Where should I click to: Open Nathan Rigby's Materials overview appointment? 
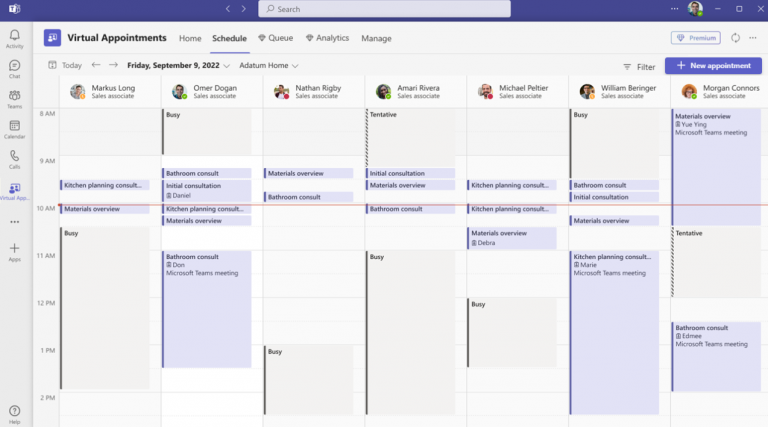click(x=309, y=173)
